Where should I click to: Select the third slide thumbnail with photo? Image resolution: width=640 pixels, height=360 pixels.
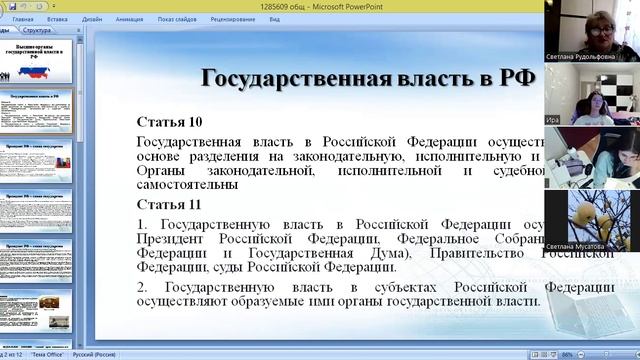pyautogui.click(x=36, y=161)
